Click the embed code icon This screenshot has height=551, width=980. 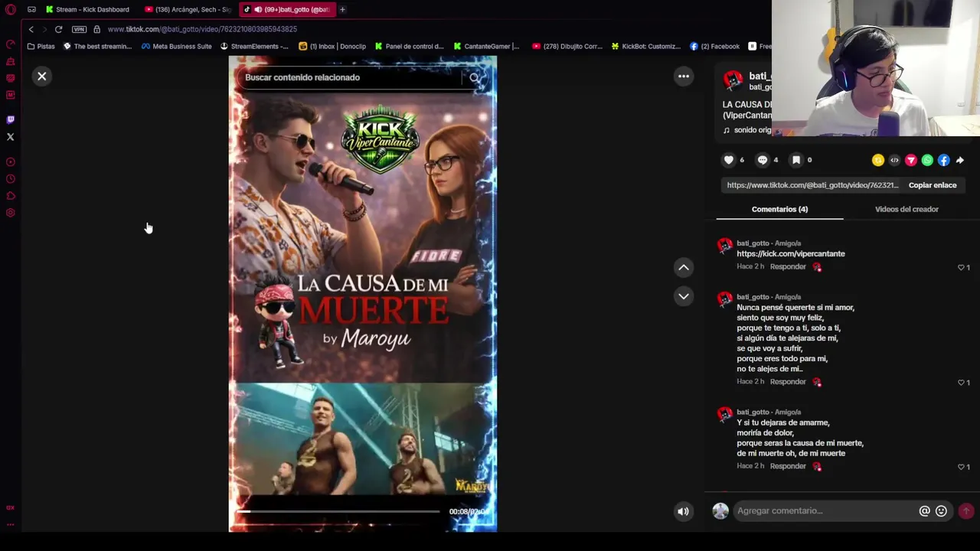tap(894, 160)
